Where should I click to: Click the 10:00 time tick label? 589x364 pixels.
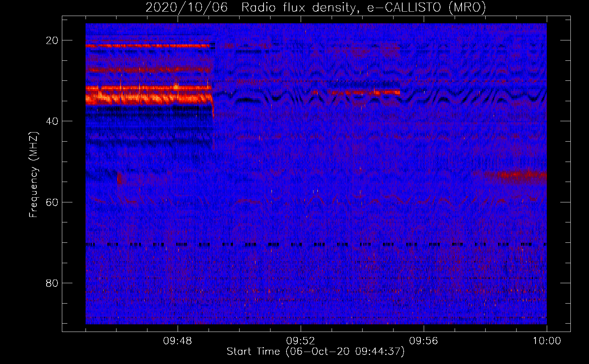[x=547, y=341]
